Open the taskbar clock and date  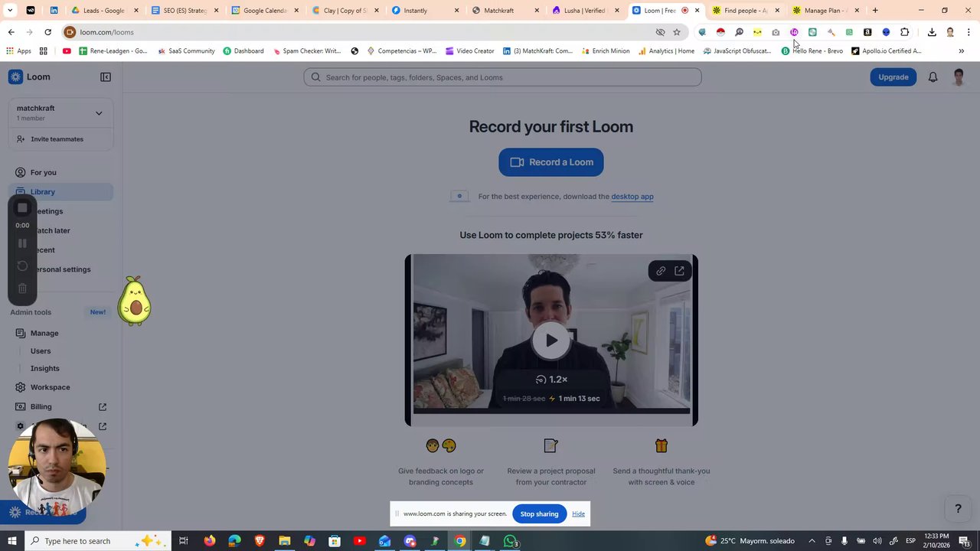click(936, 541)
